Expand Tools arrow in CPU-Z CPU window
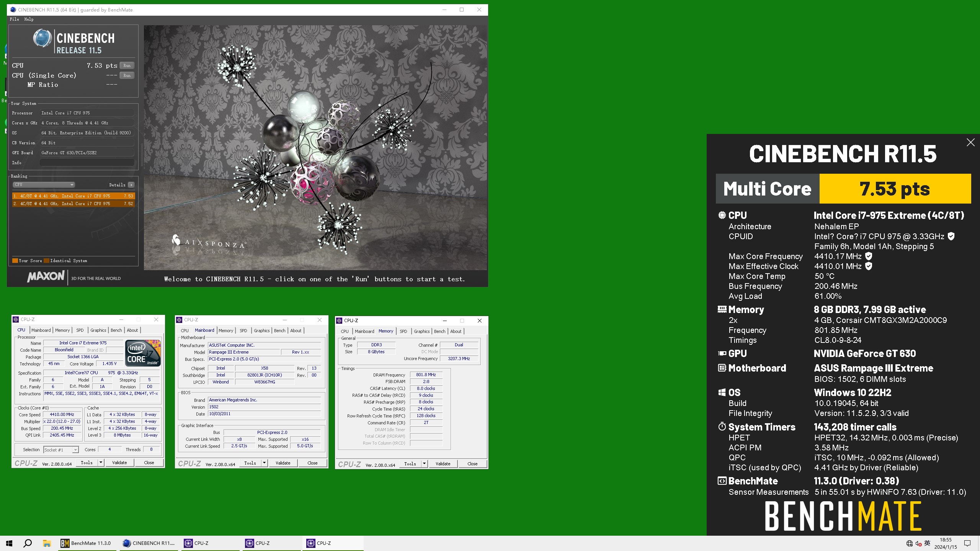 coord(101,463)
